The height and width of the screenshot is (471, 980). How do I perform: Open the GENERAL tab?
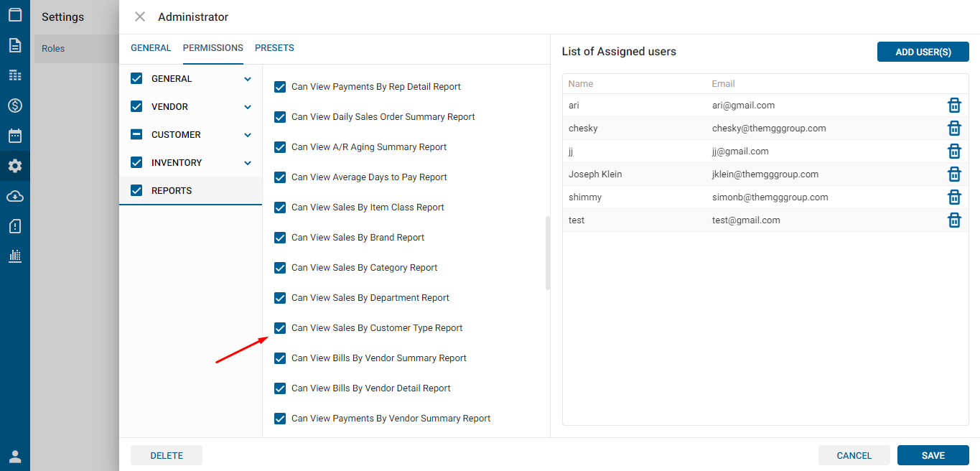point(151,48)
